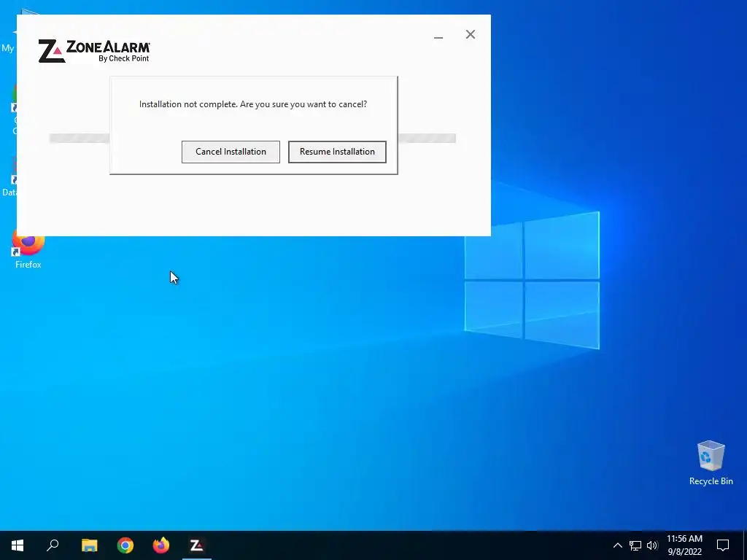
Task: Open taskbar search magnifier
Action: [53, 545]
